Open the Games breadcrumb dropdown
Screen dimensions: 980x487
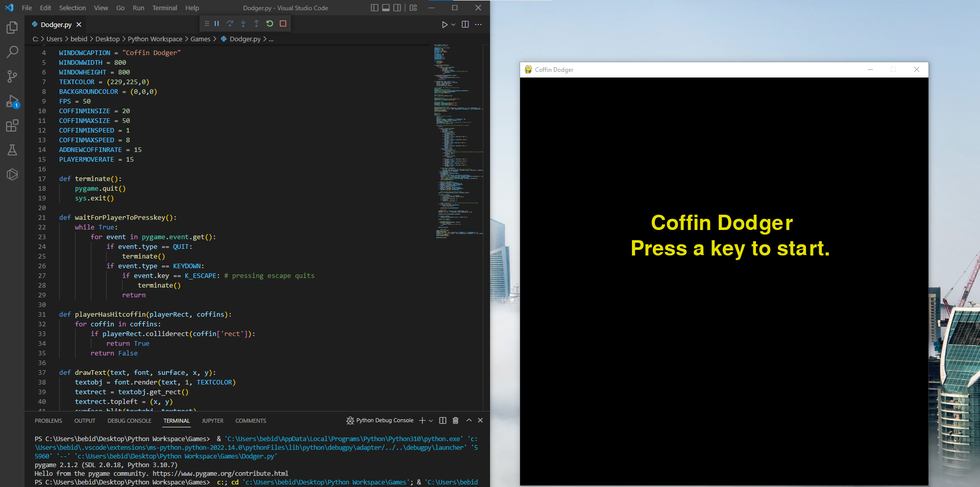tap(201, 39)
